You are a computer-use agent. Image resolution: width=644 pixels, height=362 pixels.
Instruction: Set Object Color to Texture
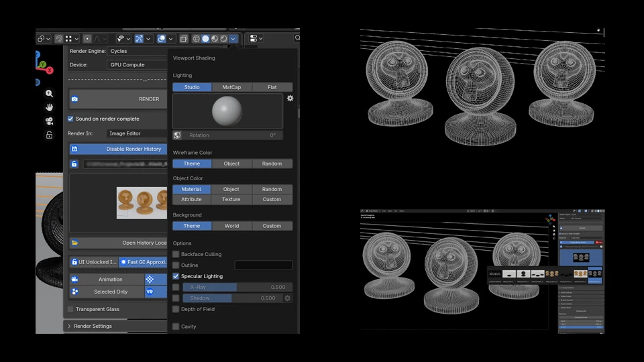coord(231,200)
